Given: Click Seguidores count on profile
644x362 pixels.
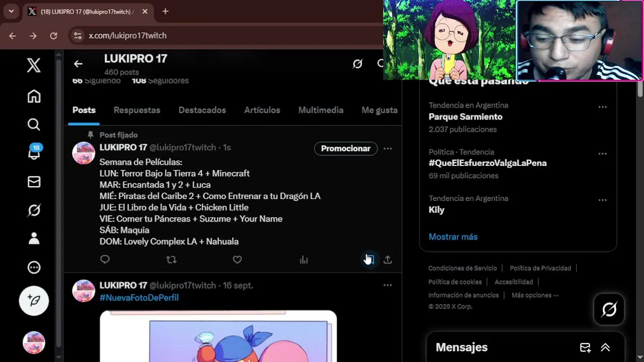Looking at the screenshot, I should click(160, 80).
